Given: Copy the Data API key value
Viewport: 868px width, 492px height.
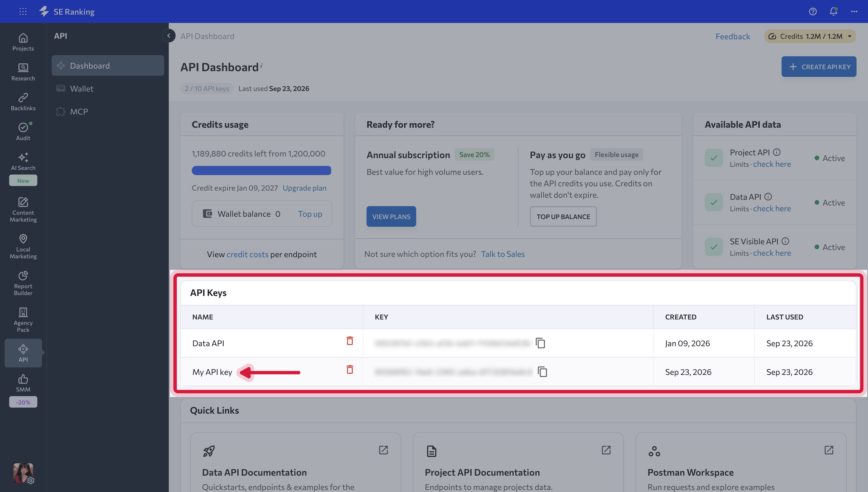Looking at the screenshot, I should point(540,343).
